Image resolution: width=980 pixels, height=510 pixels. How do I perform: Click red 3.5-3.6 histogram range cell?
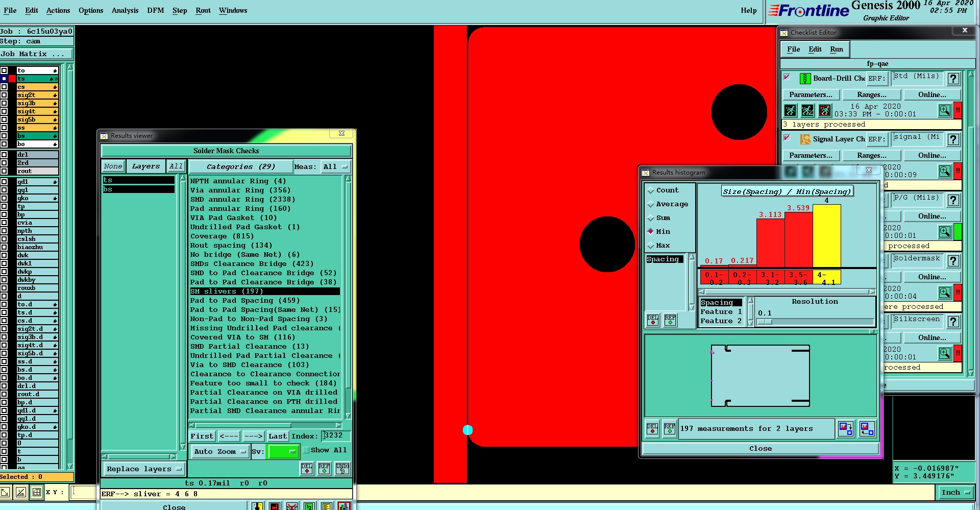tap(799, 278)
